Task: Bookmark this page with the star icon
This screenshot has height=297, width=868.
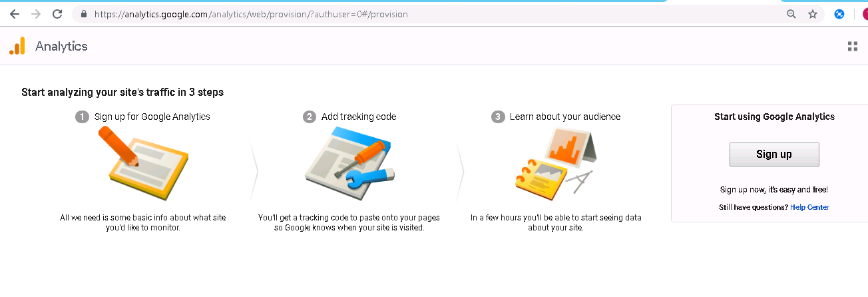Action: 813,14
